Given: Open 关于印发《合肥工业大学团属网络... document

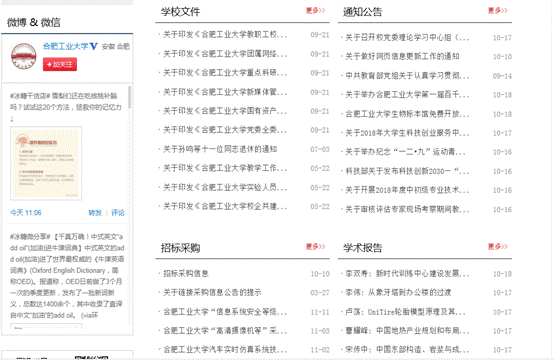Looking at the screenshot, I should (x=225, y=54).
